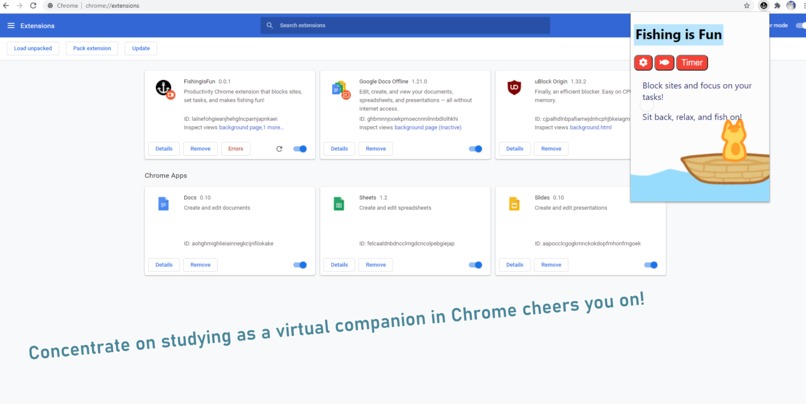Toggle the Slides app switch
This screenshot has height=404, width=806.
coord(650,265)
